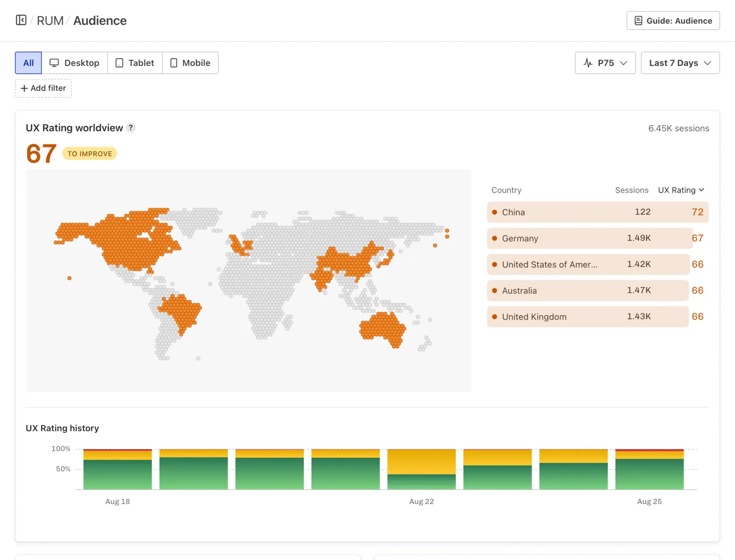The height and width of the screenshot is (560, 735).
Task: Switch to the Tablet tab
Action: click(135, 63)
